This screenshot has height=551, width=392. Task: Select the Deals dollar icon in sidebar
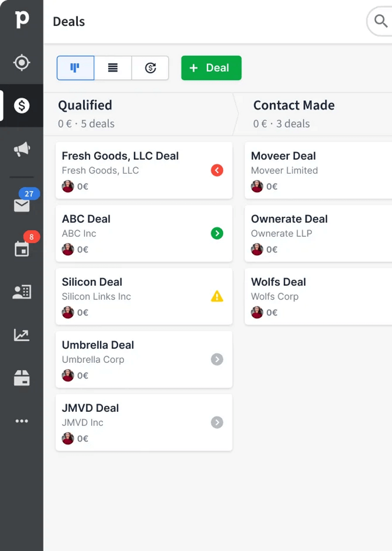pos(22,105)
